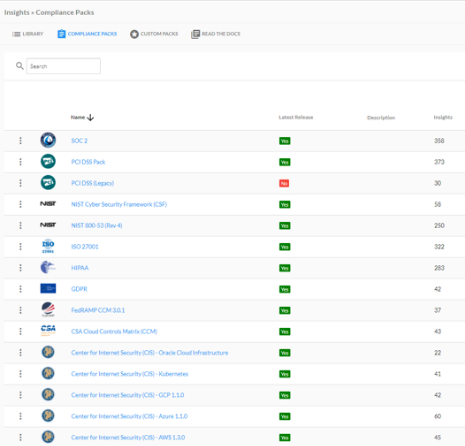
Task: Click the Insights column header
Action: (443, 117)
